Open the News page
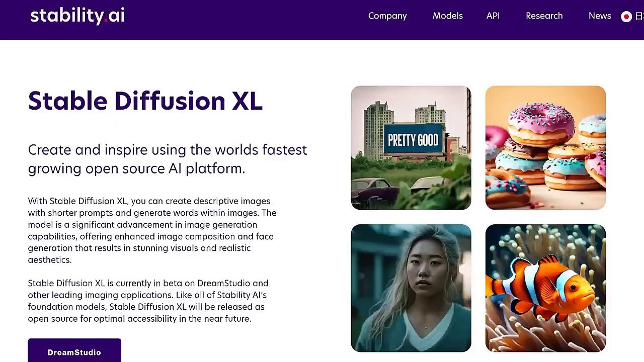This screenshot has width=644, height=362. click(x=600, y=16)
